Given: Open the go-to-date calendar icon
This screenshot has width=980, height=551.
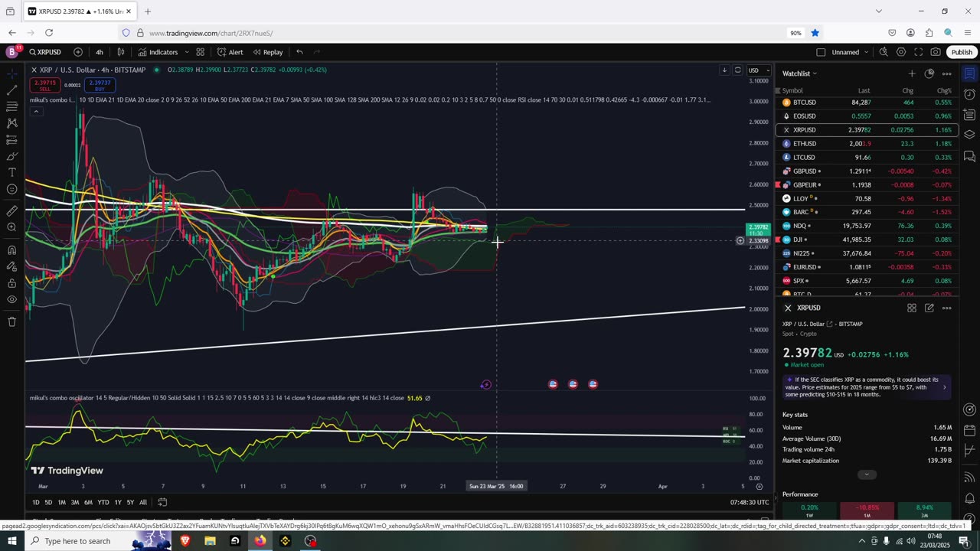Looking at the screenshot, I should click(x=162, y=502).
